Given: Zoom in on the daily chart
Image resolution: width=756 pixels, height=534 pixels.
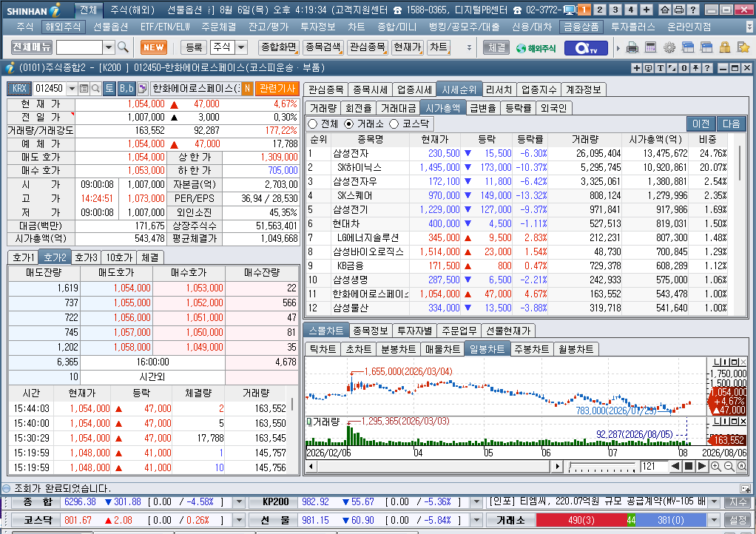Looking at the screenshot, I should [x=716, y=466].
